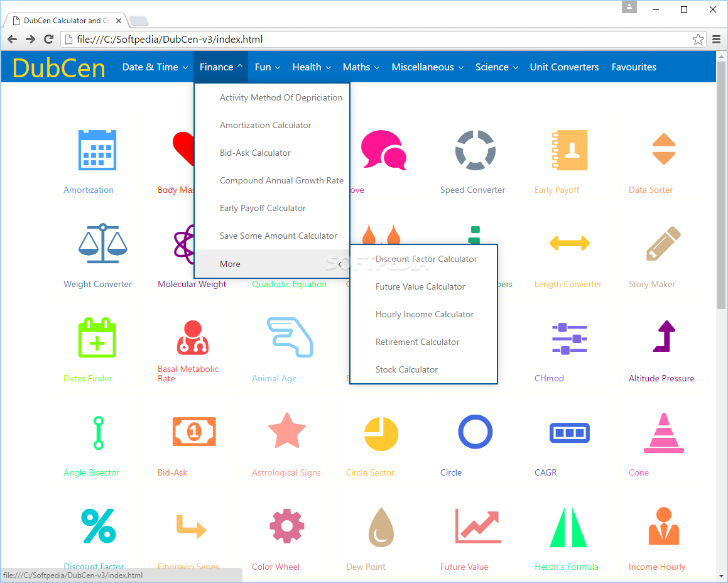Click the Altitude Pressure arrow icon
Image resolution: width=728 pixels, height=583 pixels.
point(664,336)
